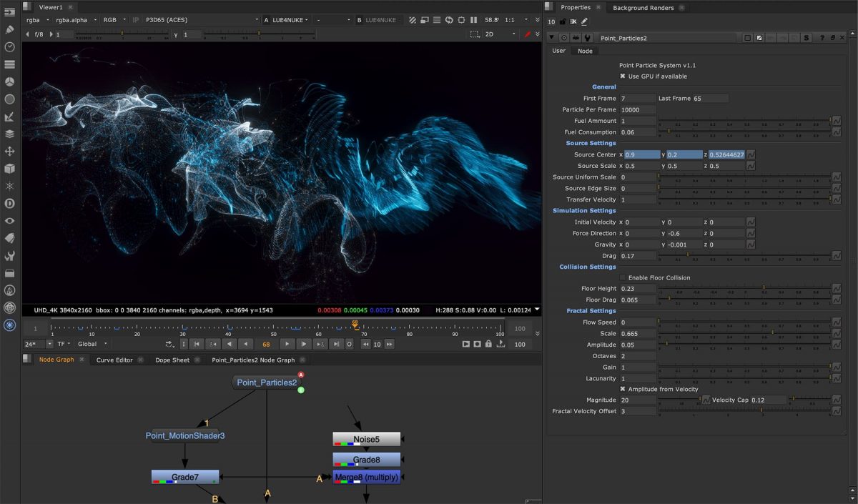Open the 3D cube nodes icon
This screenshot has width=858, height=504.
click(10, 169)
